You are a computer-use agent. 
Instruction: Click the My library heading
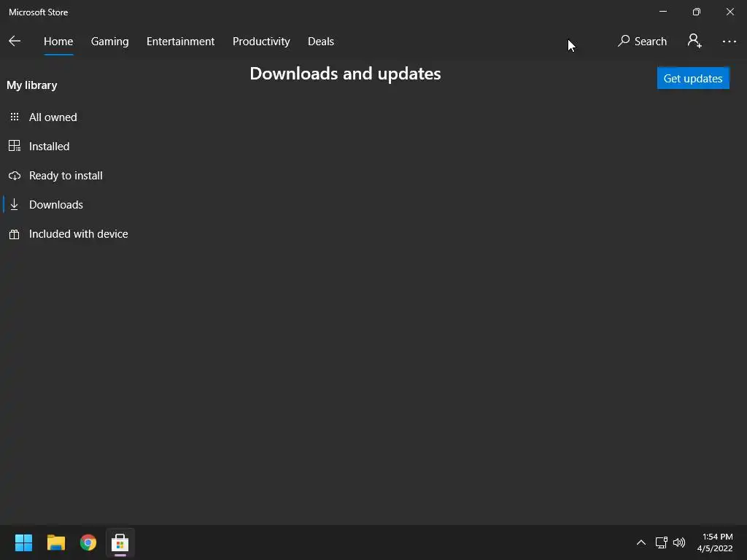coord(32,85)
